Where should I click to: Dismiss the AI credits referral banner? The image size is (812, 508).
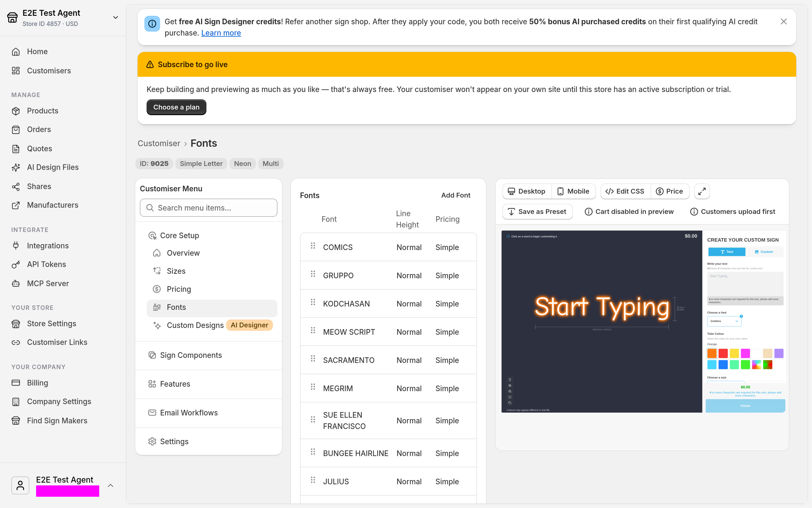pos(784,21)
